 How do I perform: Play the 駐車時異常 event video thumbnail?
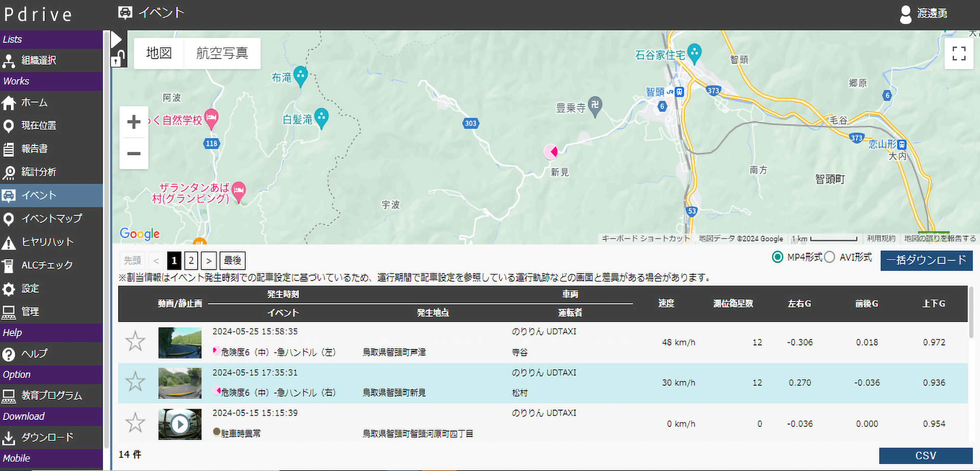[x=180, y=424]
